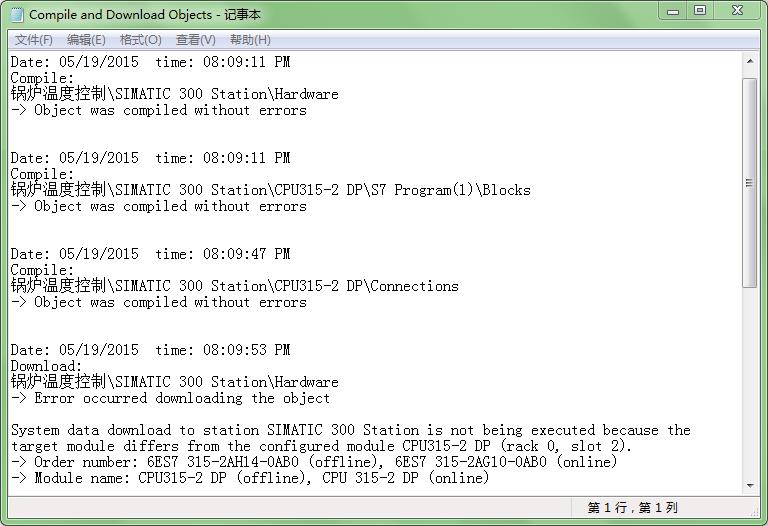Viewport: 768px width, 526px height.
Task: Close the Notepad window
Action: (738, 11)
